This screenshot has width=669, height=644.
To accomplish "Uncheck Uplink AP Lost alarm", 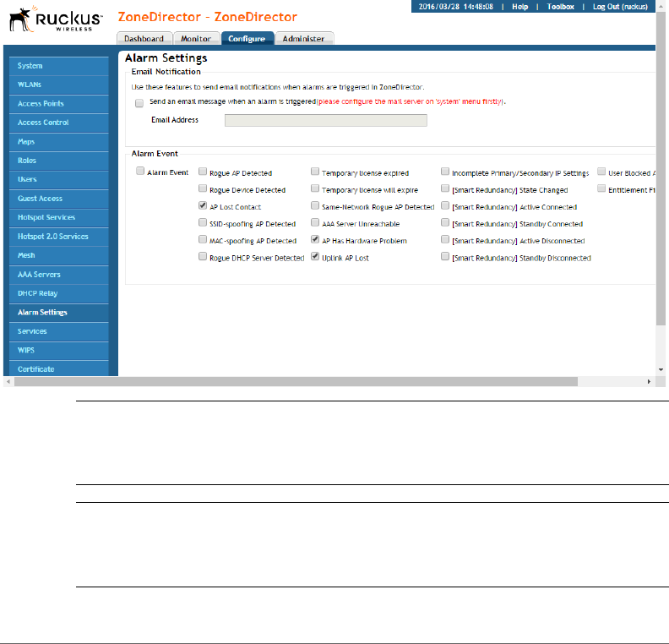I will point(315,256).
